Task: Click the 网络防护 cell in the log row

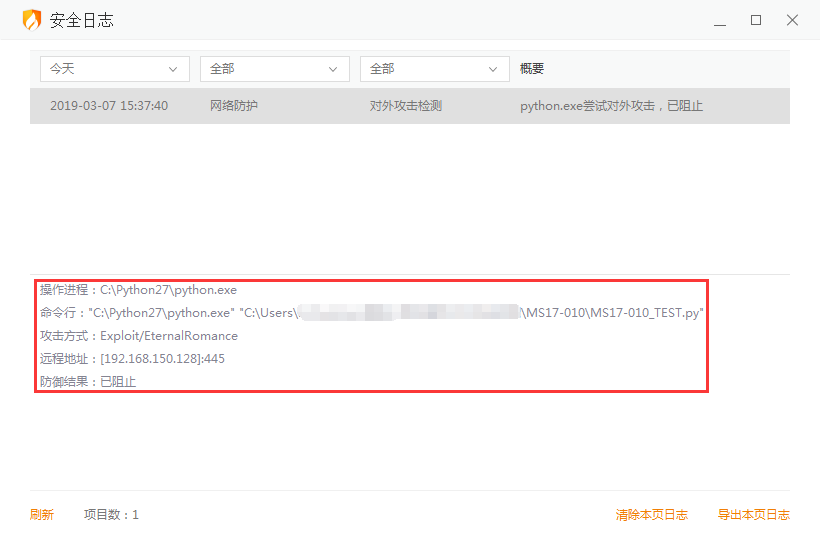Action: pos(234,106)
